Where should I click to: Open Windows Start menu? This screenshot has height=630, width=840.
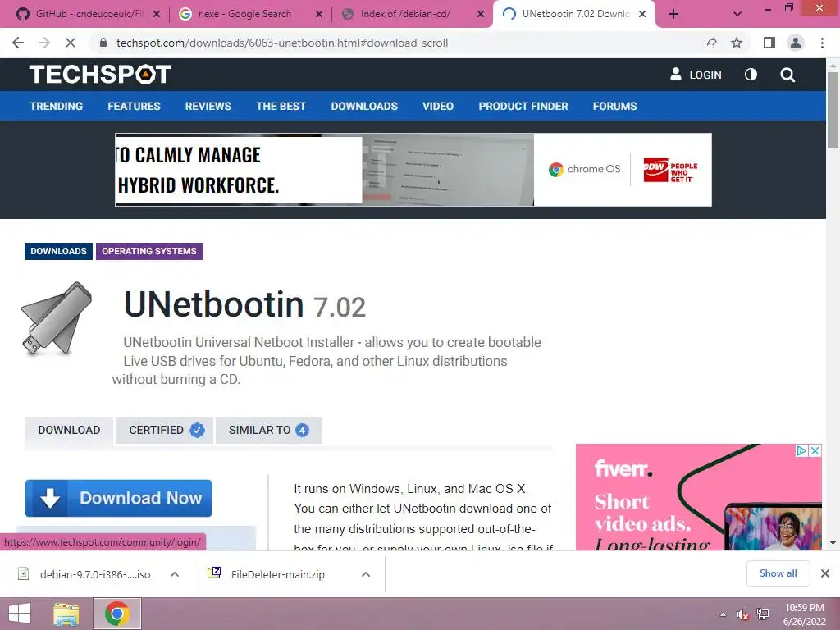coord(20,614)
